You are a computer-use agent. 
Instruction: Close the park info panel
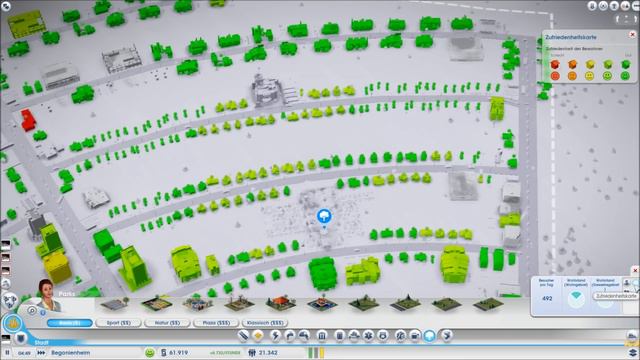[x=635, y=271]
